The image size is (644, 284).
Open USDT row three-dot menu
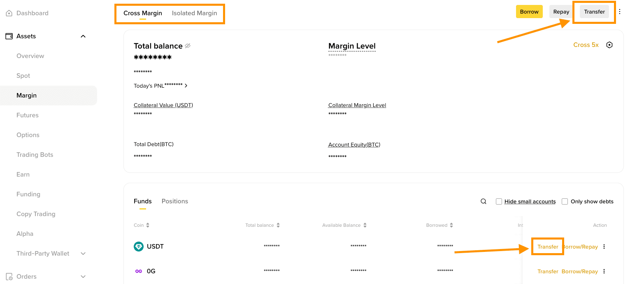(604, 247)
